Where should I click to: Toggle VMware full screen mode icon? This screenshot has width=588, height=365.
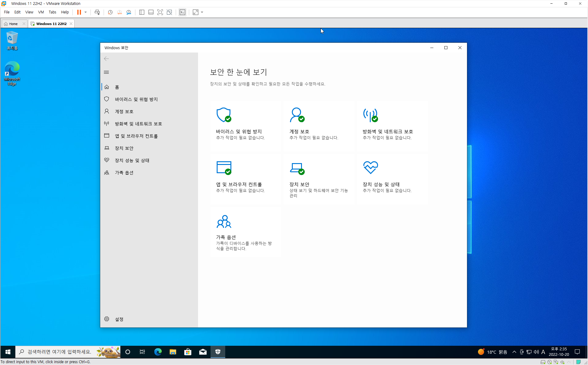[160, 12]
